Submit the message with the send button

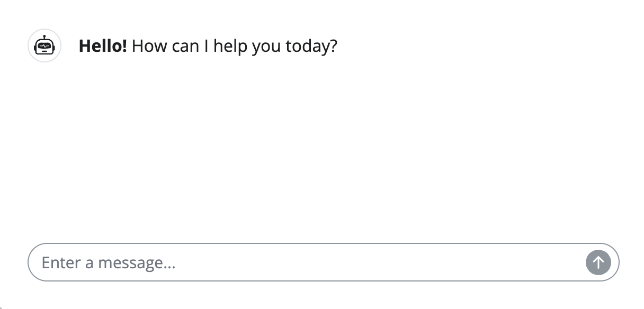pos(598,262)
